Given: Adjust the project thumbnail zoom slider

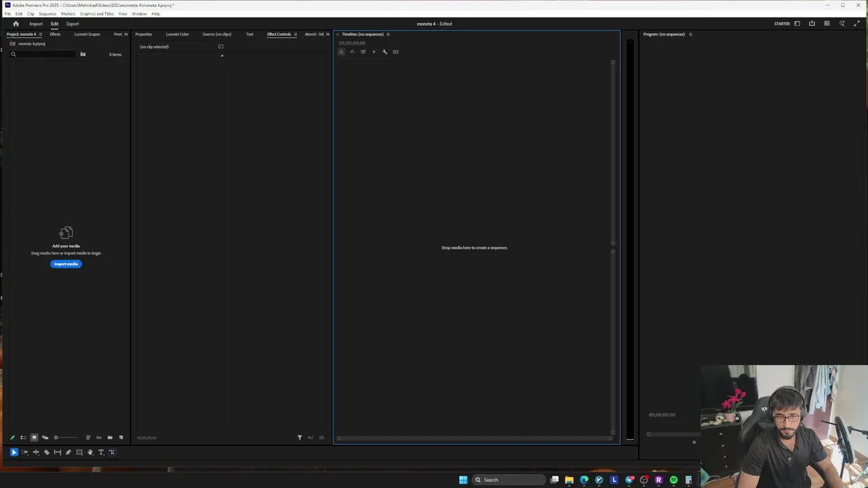Looking at the screenshot, I should tap(66, 437).
